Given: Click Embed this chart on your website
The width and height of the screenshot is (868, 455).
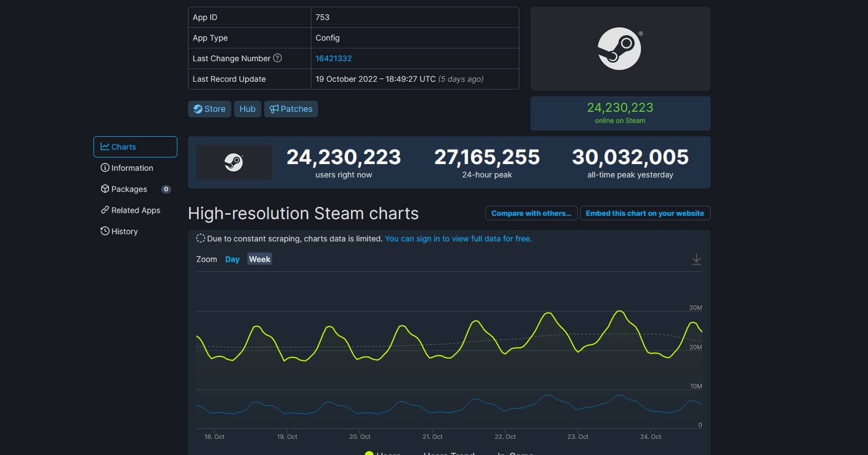Looking at the screenshot, I should point(645,214).
